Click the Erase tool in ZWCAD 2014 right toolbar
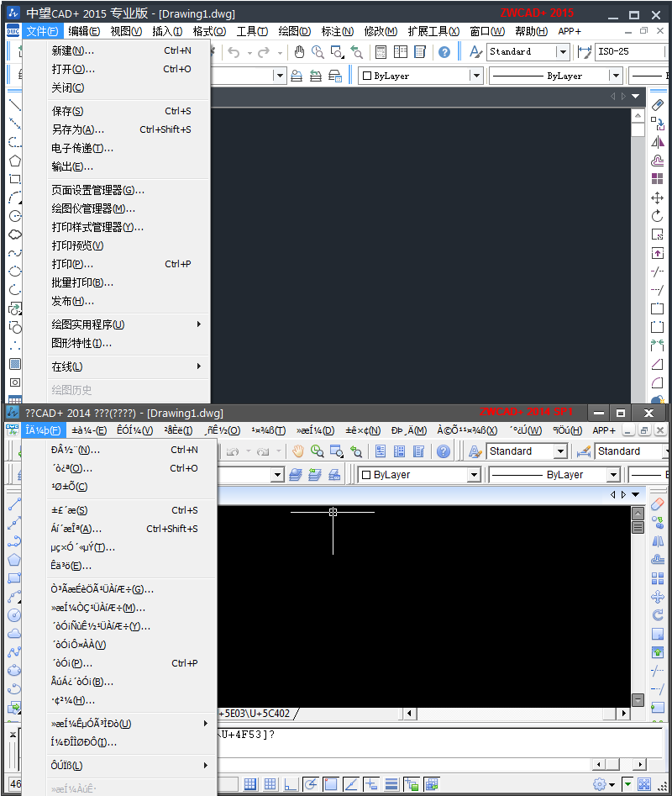Image resolution: width=672 pixels, height=796 pixels. 657,504
